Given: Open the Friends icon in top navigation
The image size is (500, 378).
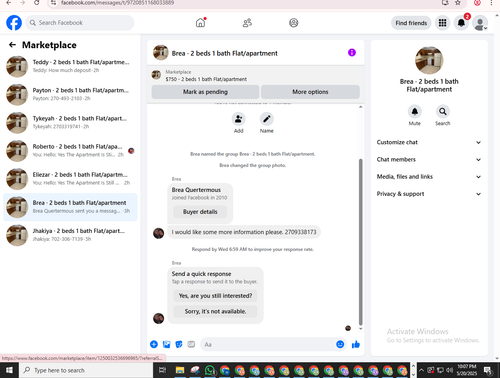Looking at the screenshot, I should point(247,23).
